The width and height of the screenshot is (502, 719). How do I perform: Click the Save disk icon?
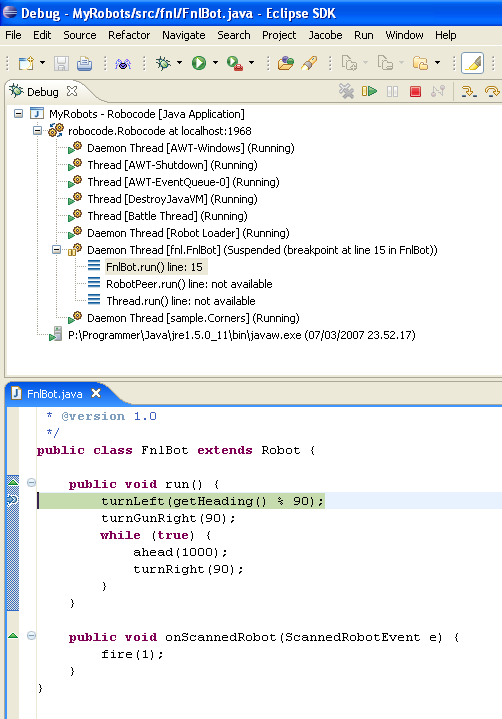point(61,63)
